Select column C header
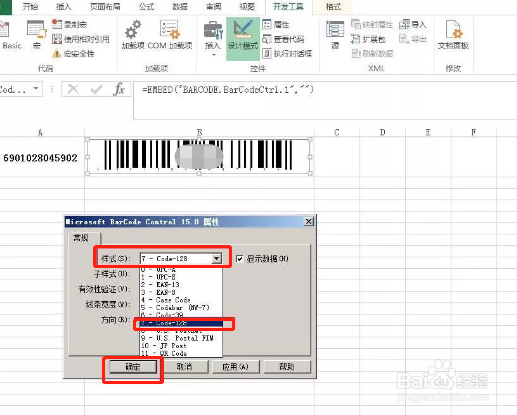The width and height of the screenshot is (517, 415). (337, 132)
